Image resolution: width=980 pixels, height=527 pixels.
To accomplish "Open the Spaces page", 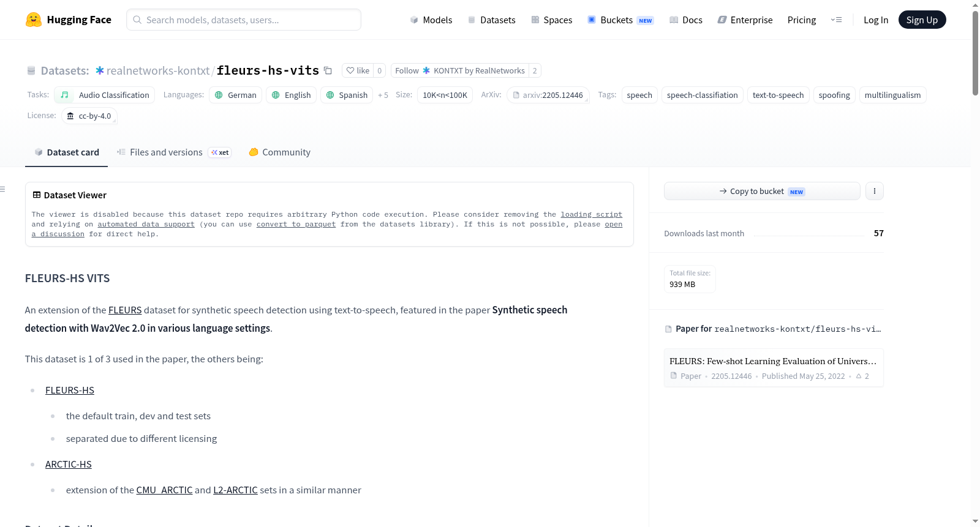I will [x=551, y=20].
